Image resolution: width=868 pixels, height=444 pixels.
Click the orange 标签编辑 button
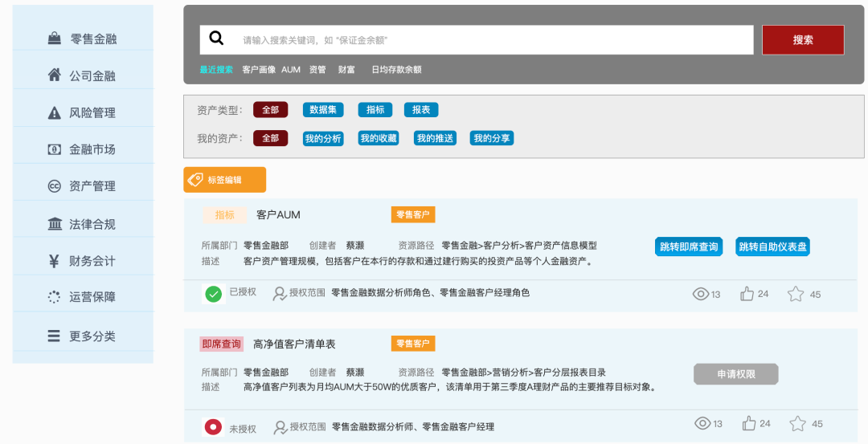pos(225,180)
